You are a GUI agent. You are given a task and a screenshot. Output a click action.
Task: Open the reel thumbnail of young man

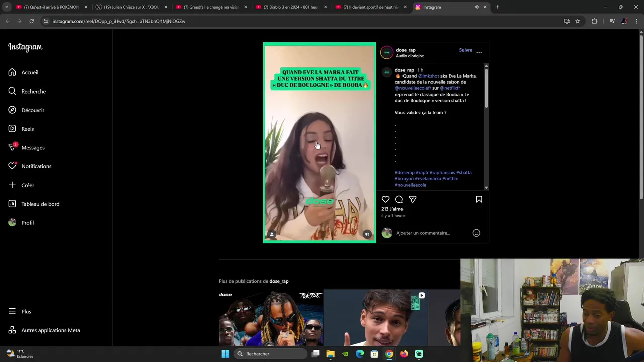(375, 318)
